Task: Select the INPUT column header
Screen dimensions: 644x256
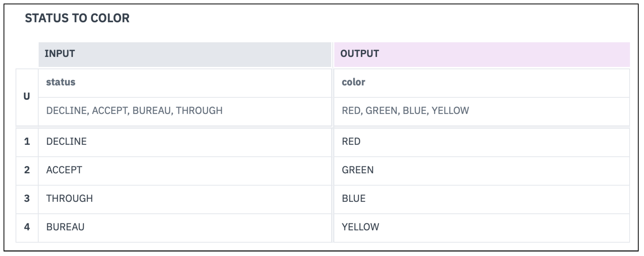Action: (185, 54)
